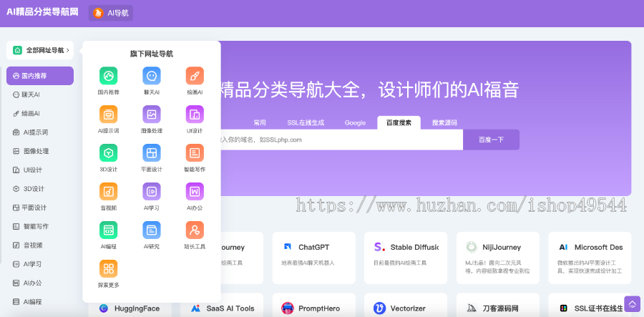Open 3D设计 in left sidebar

pyautogui.click(x=40, y=189)
